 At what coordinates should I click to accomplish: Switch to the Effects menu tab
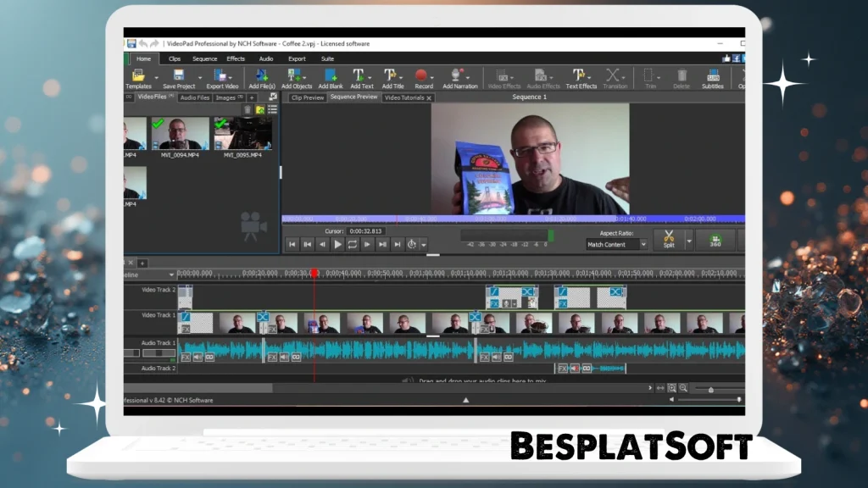tap(236, 58)
